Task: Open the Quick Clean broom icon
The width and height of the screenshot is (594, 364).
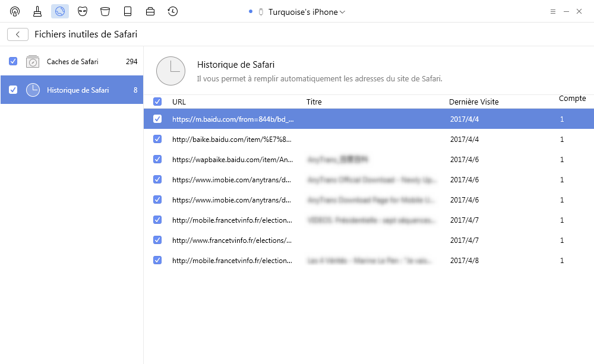Action: click(37, 11)
